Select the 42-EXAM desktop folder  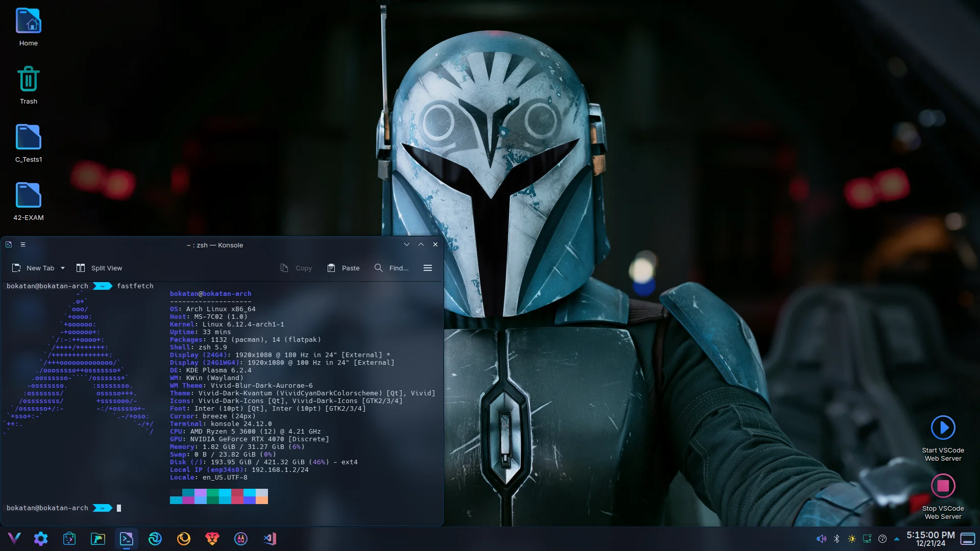[x=29, y=195]
